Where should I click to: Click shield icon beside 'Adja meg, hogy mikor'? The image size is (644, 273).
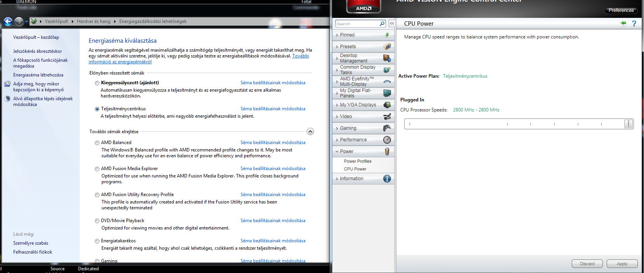point(7,84)
